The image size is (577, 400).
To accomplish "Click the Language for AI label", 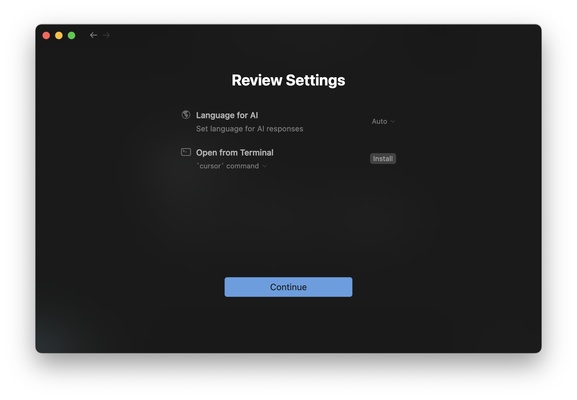I will [227, 115].
